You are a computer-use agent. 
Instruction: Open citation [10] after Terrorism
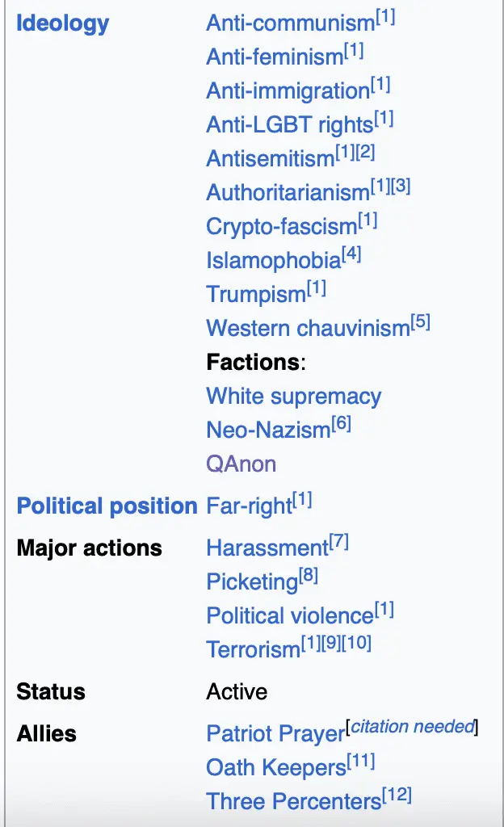[x=357, y=644]
